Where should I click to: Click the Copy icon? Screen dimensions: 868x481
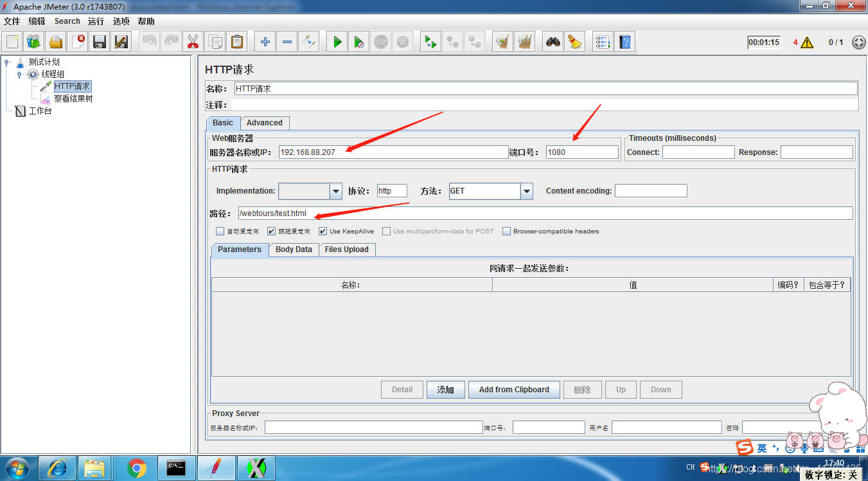coord(215,42)
